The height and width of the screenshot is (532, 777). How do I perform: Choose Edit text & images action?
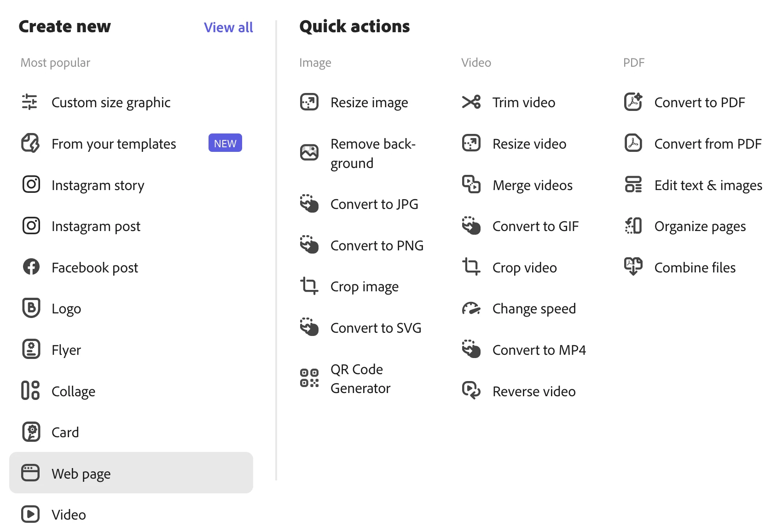coord(708,185)
